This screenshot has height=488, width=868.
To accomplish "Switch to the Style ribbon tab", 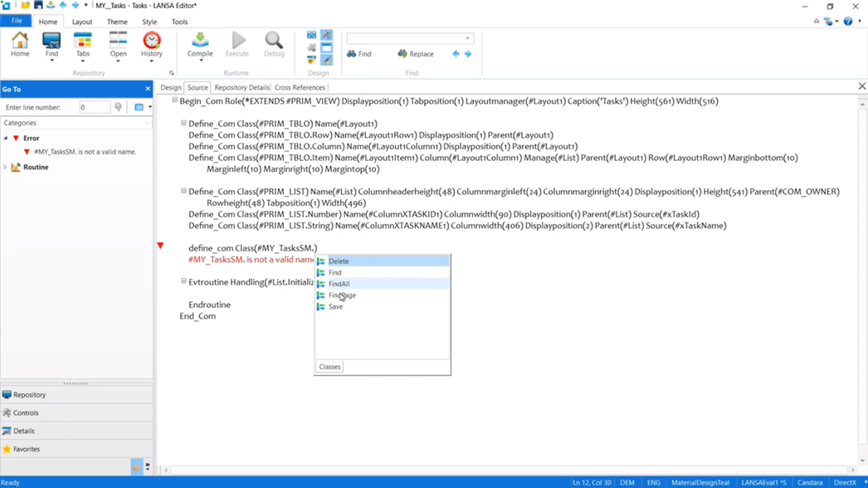I will [149, 22].
